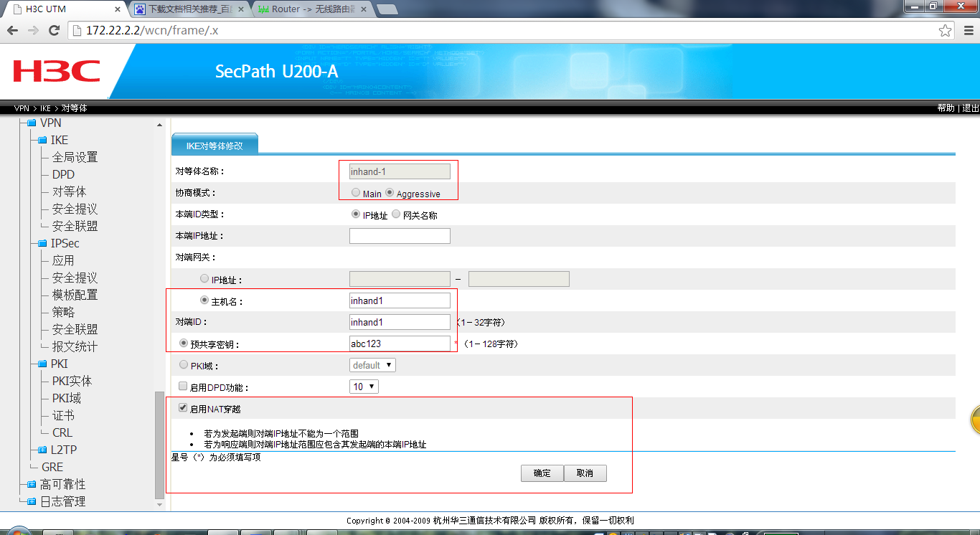Expand the L2TP folder node
Image resolution: width=980 pixels, height=535 pixels.
tap(42, 450)
